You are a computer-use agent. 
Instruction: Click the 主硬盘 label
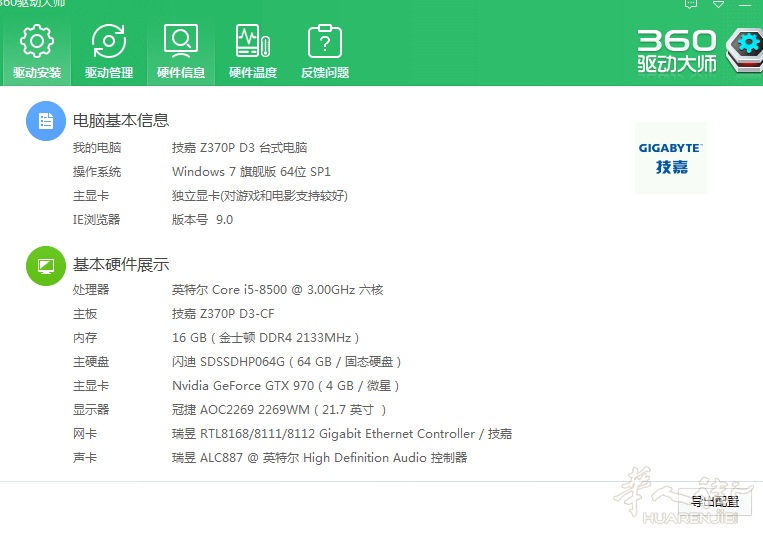[91, 362]
